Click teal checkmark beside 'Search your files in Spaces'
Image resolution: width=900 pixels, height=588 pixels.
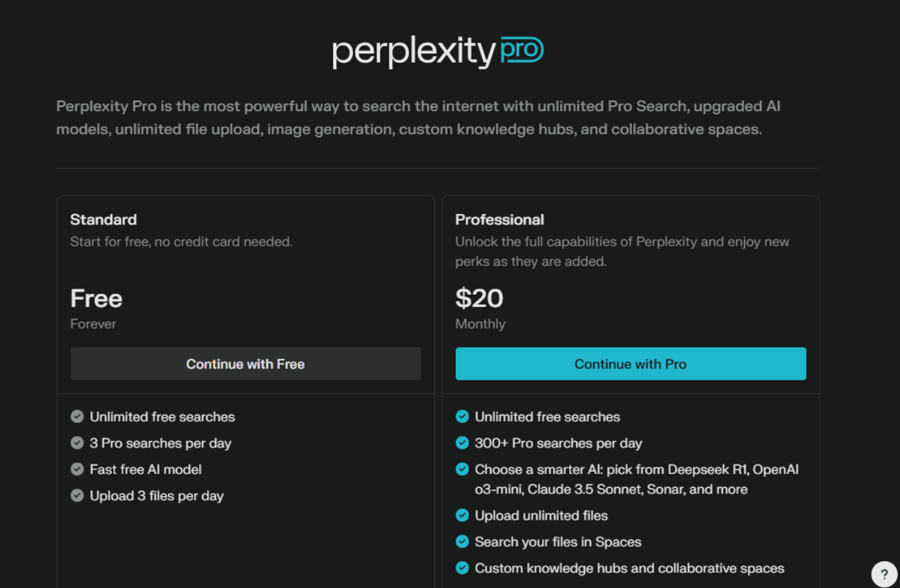[x=463, y=542]
